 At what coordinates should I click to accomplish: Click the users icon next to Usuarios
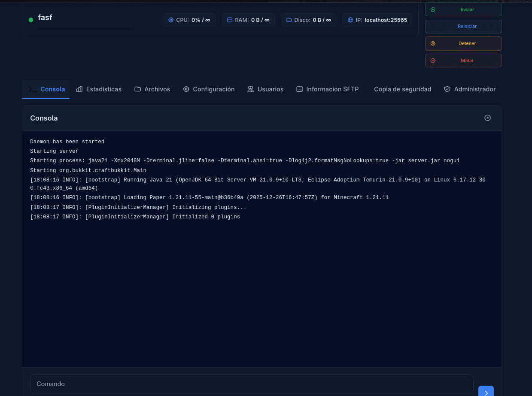pos(250,89)
